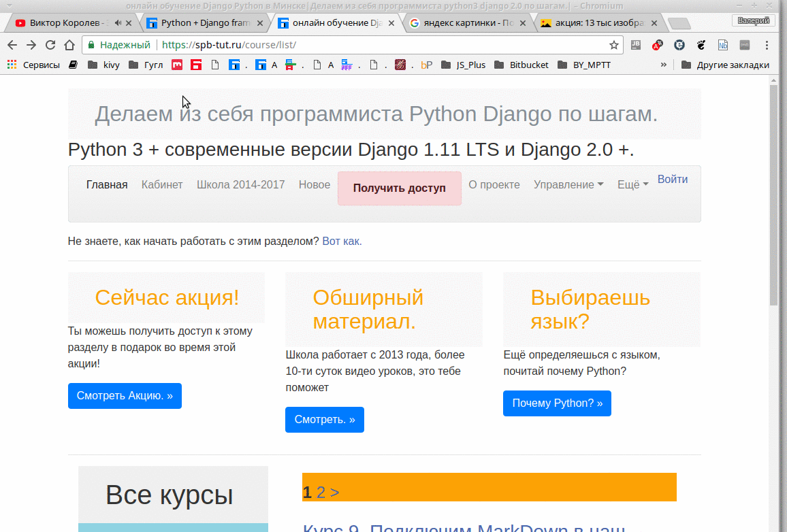Expand the Управление dropdown menu

tap(568, 184)
